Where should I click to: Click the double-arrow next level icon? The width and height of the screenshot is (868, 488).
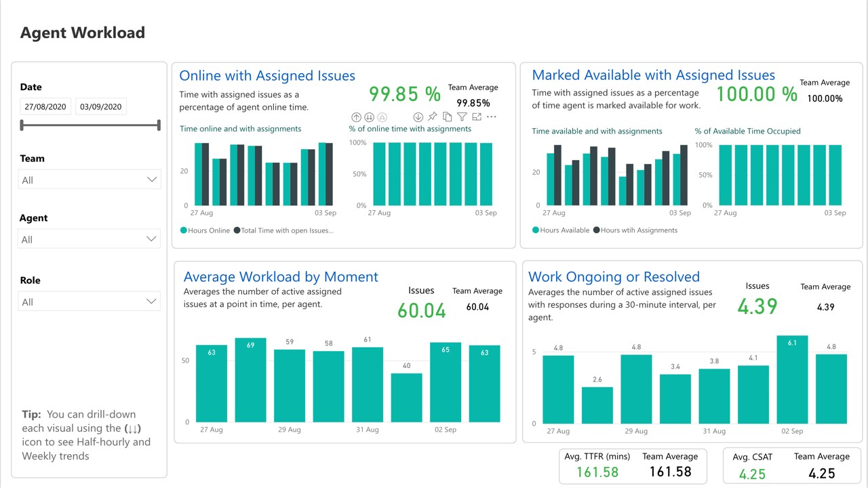point(370,117)
